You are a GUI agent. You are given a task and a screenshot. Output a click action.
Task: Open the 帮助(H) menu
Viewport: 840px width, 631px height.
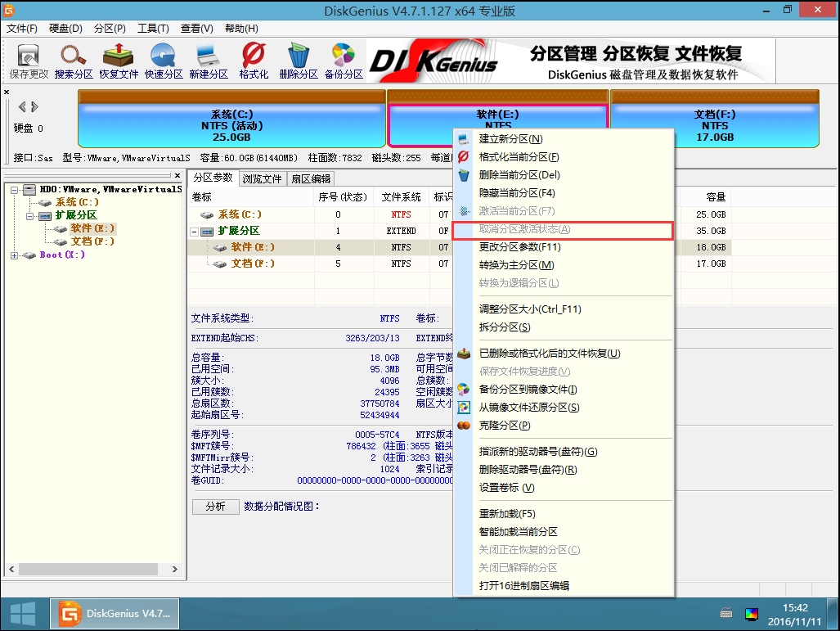(x=241, y=29)
